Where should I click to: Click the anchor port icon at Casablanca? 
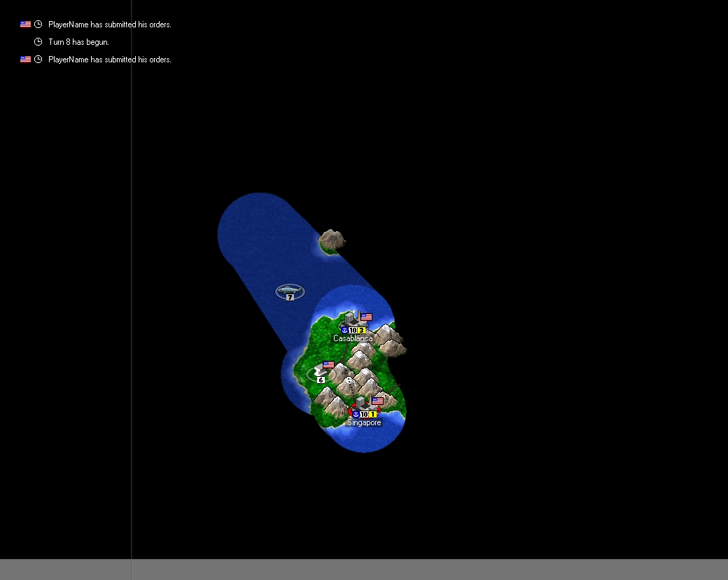tap(344, 330)
